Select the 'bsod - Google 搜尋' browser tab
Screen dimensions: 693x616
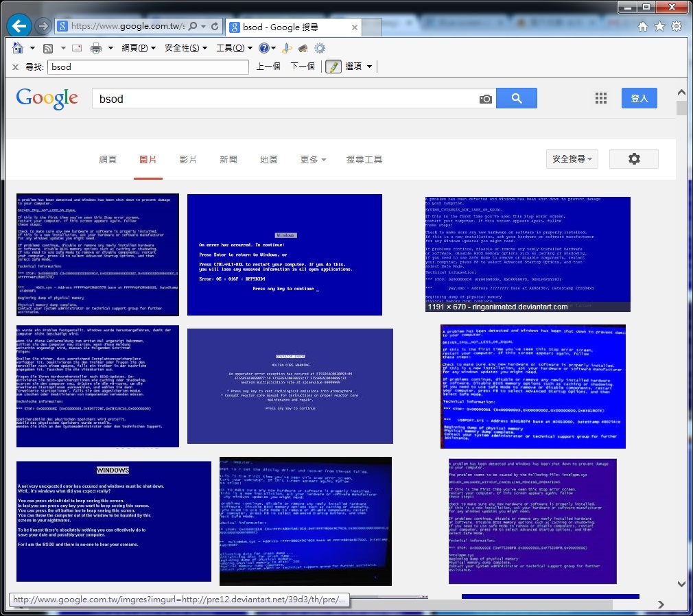coord(294,27)
